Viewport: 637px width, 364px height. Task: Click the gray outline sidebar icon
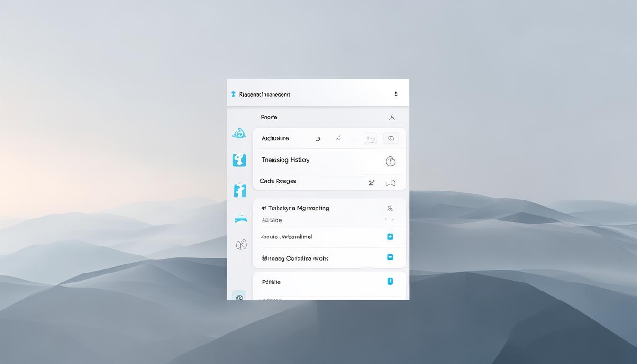pyautogui.click(x=241, y=245)
